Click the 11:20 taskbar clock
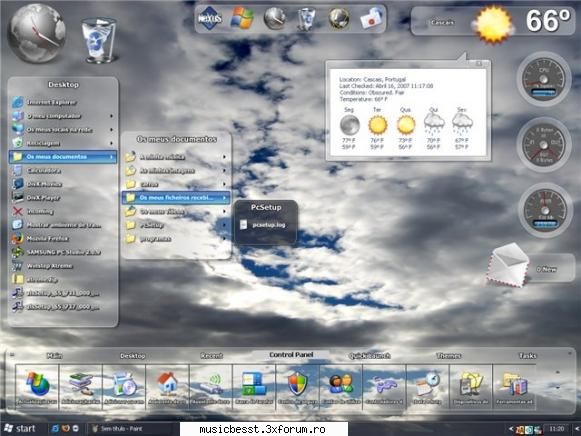This screenshot has width=581, height=436. (x=556, y=429)
